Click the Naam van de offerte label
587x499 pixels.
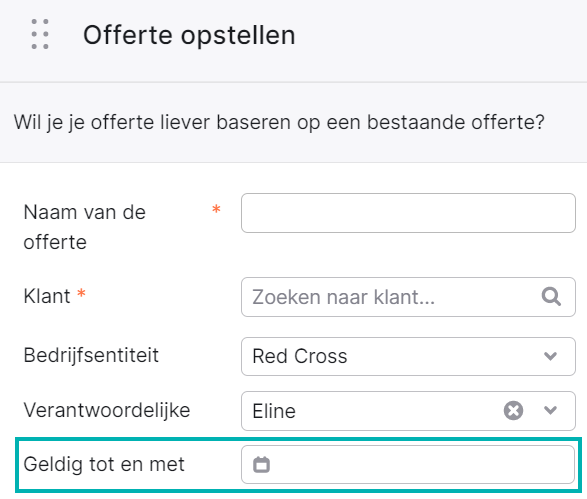pos(85,227)
